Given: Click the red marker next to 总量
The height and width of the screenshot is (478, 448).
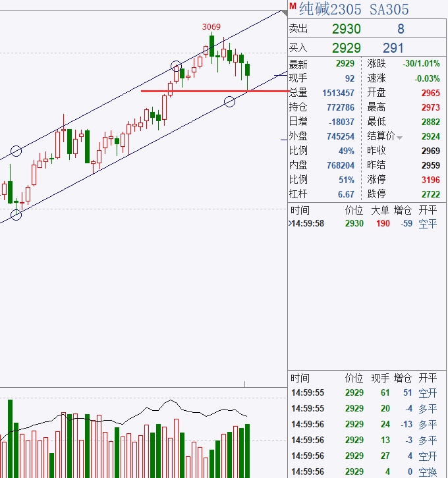Looking at the screenshot, I should coord(289,91).
